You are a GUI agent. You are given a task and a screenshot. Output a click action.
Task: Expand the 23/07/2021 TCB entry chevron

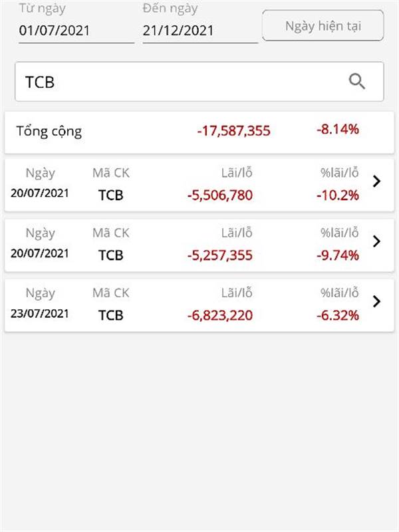tap(376, 301)
